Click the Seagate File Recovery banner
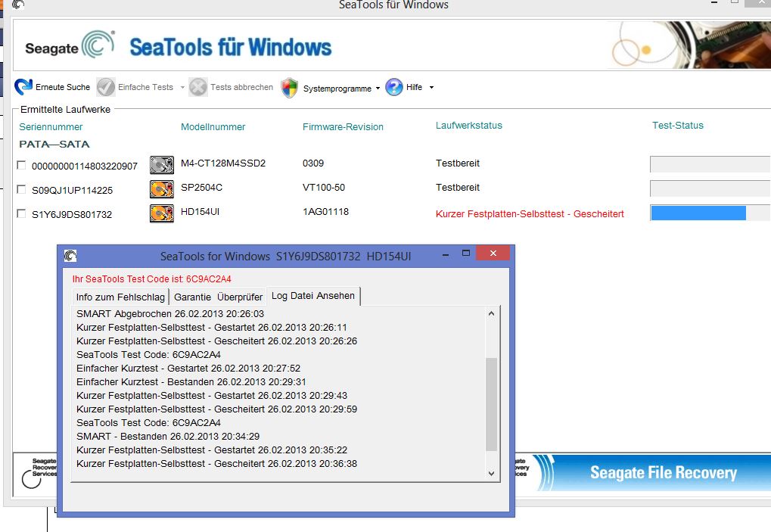The image size is (771, 532). pyautogui.click(x=662, y=473)
